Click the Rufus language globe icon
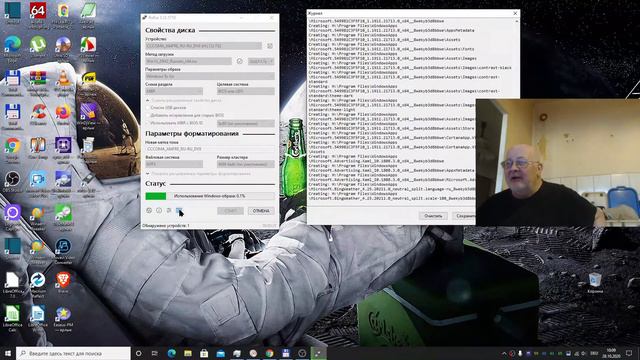 tap(149, 211)
